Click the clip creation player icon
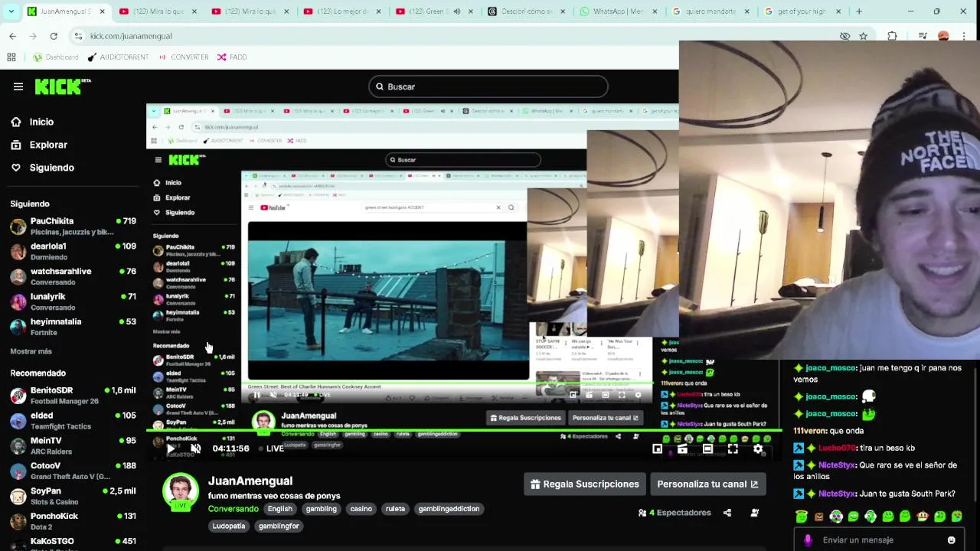 click(x=682, y=449)
